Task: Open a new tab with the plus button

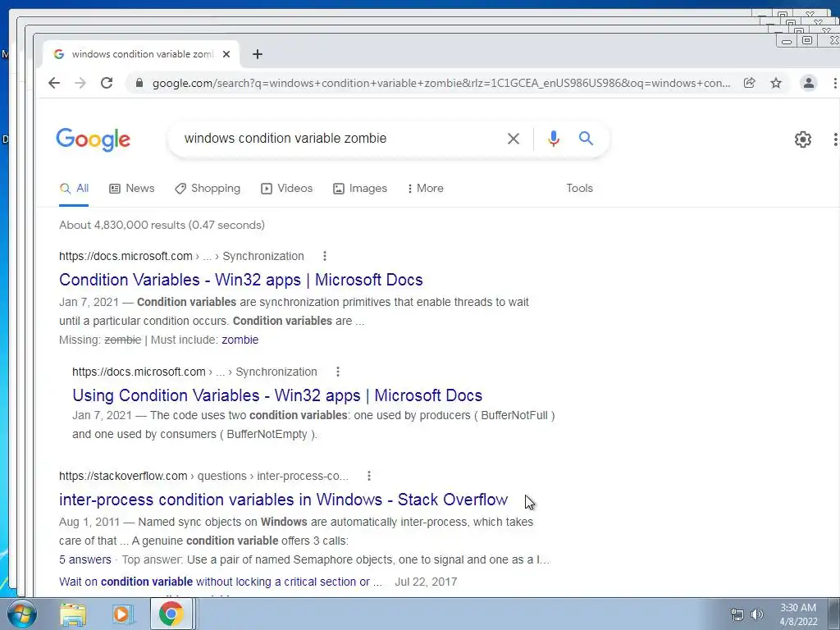Action: point(257,54)
